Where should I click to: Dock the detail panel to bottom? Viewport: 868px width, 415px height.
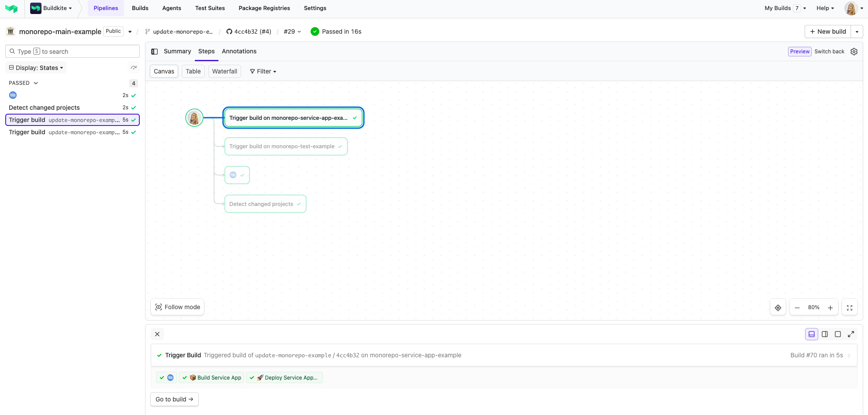[x=812, y=334]
